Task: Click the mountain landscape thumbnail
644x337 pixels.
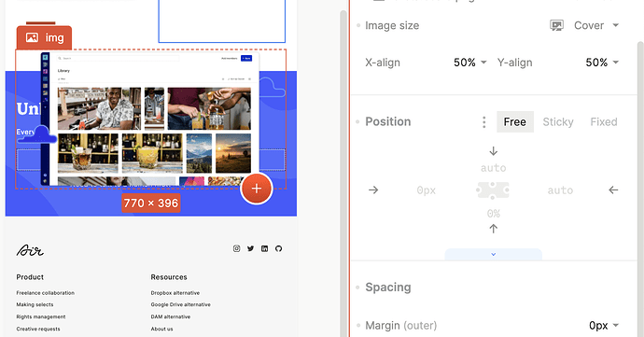Action: 199,153
